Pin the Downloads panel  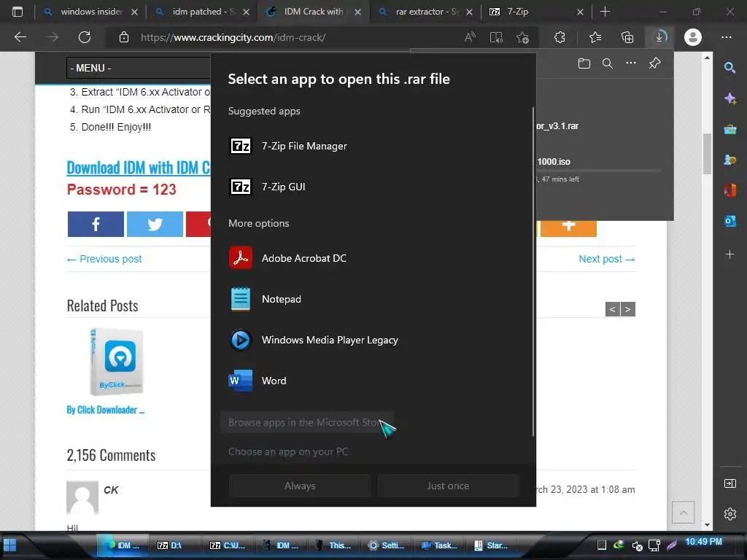click(654, 63)
